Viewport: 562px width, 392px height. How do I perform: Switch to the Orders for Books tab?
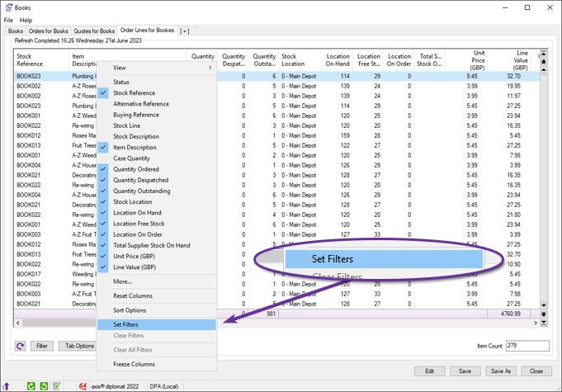coord(49,31)
